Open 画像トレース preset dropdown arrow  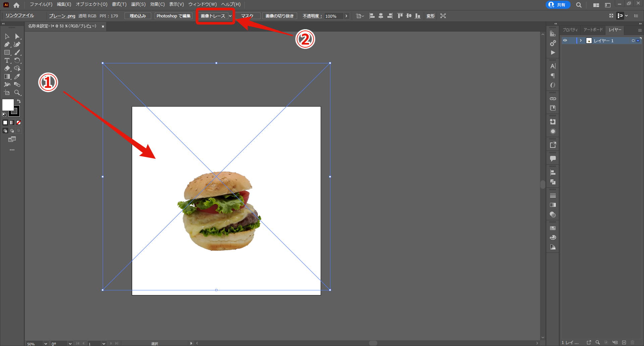[230, 16]
